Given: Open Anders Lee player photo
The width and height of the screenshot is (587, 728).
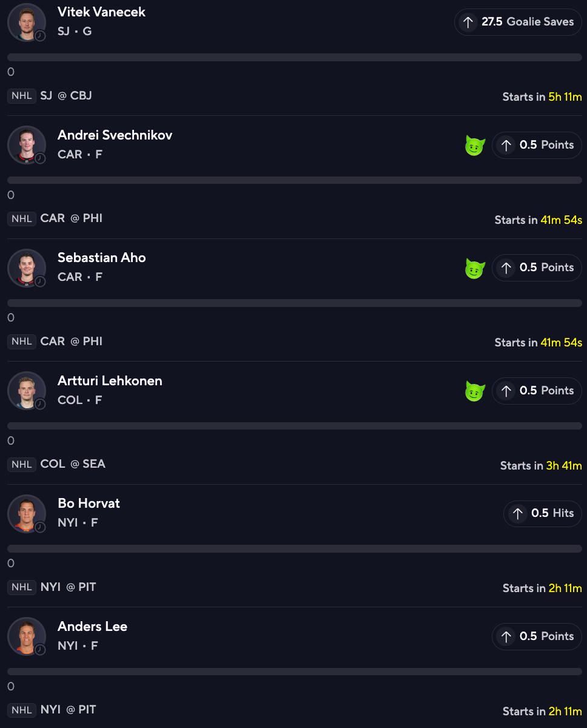Looking at the screenshot, I should pyautogui.click(x=26, y=636).
